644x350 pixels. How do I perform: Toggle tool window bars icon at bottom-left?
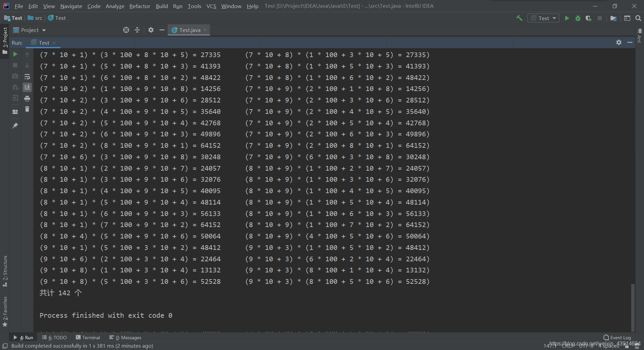click(x=5, y=346)
